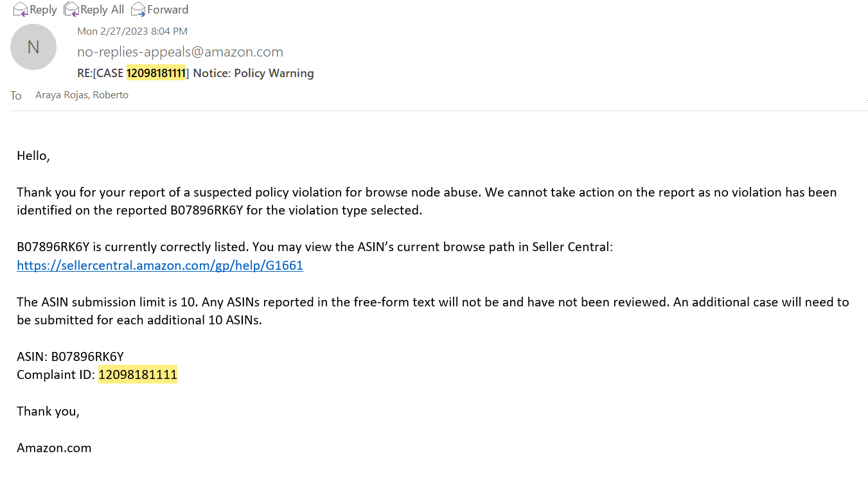The image size is (868, 492).
Task: Click the subject text Notice: Policy Warning
Action: click(253, 73)
